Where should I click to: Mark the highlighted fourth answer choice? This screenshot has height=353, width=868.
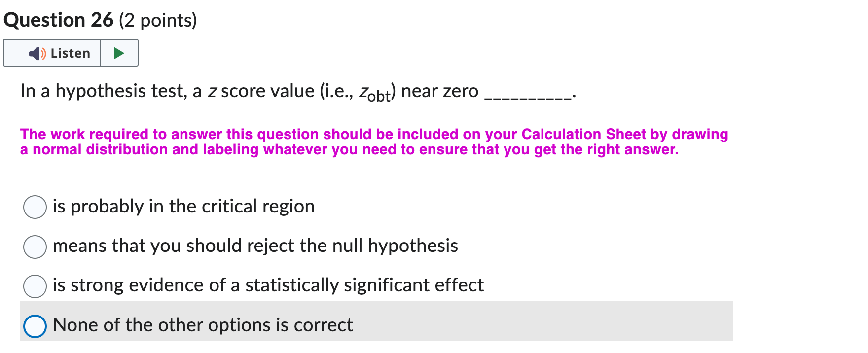coord(35,325)
